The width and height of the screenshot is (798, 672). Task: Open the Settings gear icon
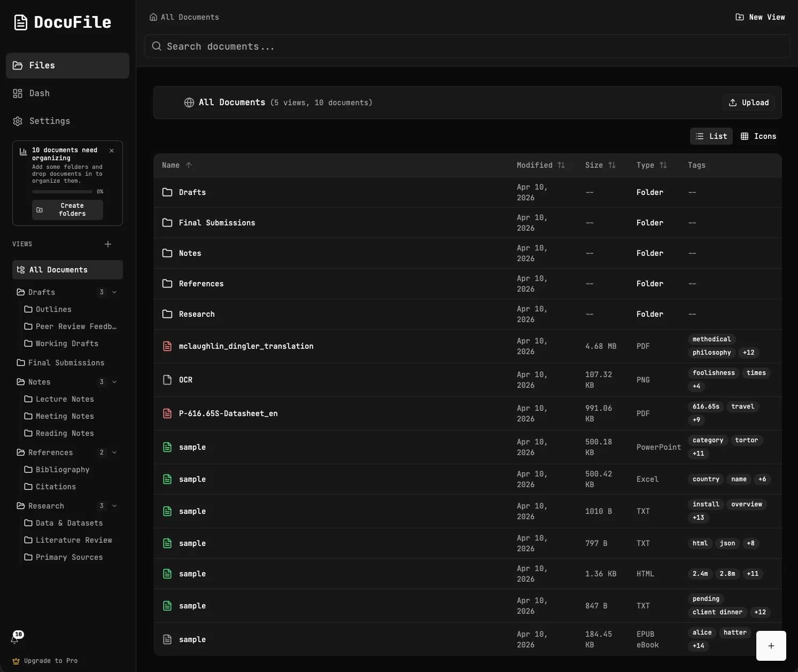click(x=17, y=121)
